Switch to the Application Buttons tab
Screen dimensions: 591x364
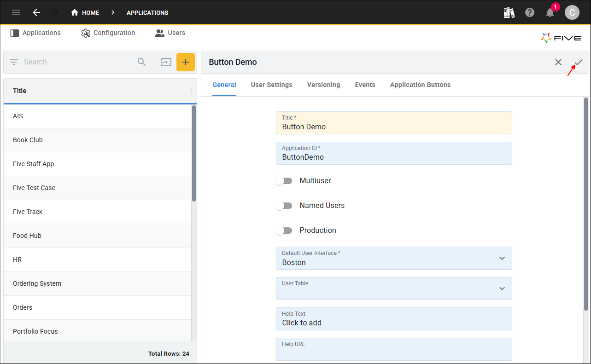click(420, 85)
